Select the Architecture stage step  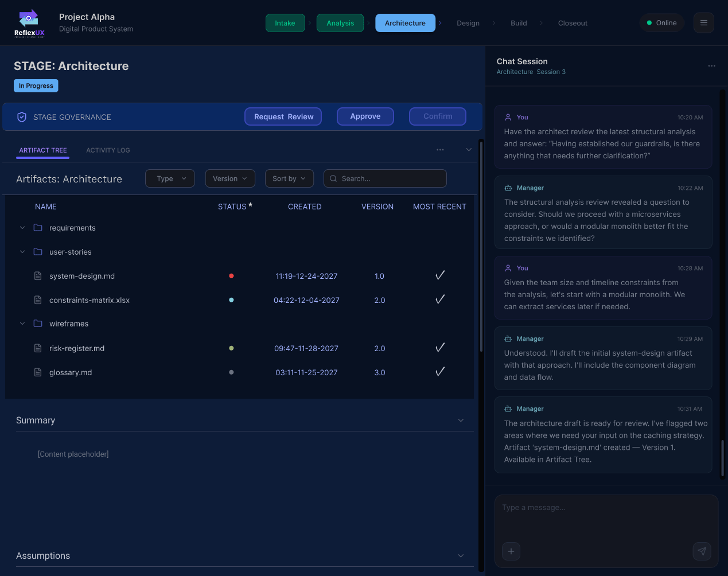coord(405,23)
